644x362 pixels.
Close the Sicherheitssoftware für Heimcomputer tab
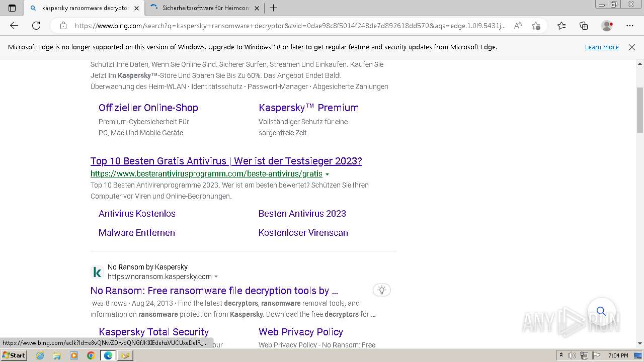[x=257, y=8]
